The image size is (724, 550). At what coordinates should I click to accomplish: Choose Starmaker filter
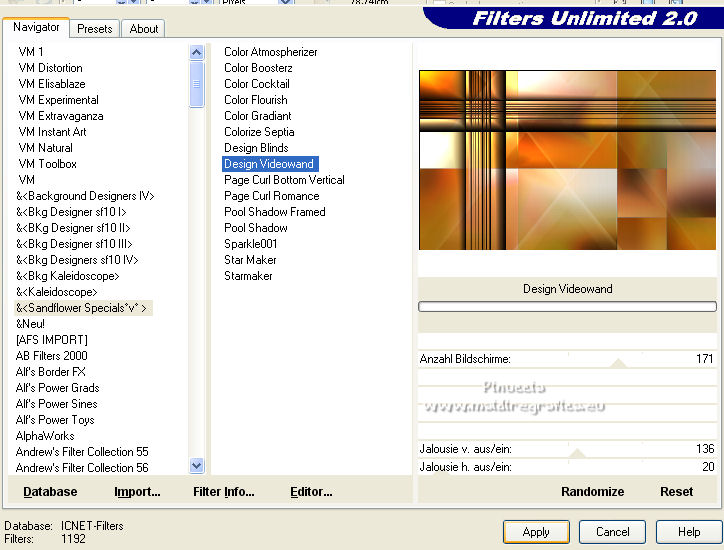(248, 276)
